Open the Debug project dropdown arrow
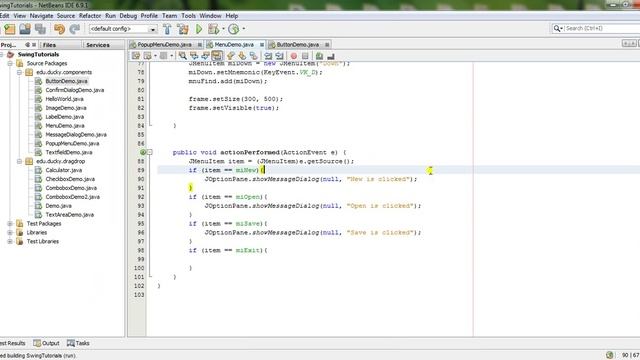 coord(223,29)
